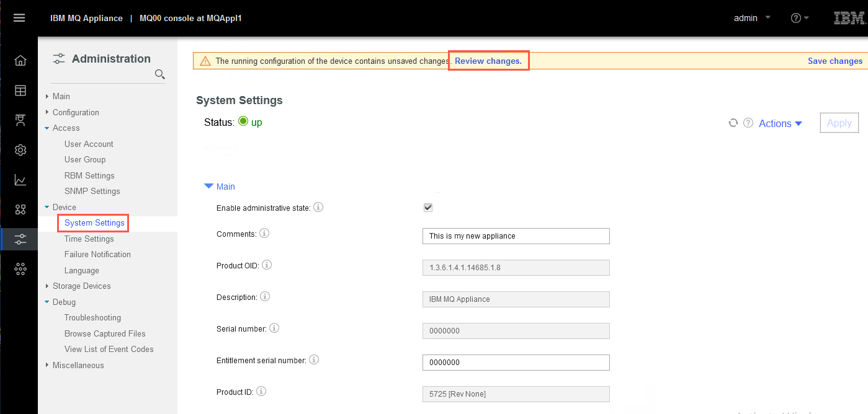This screenshot has height=414, width=868.
Task: Show info for Enable administrative state
Action: pyautogui.click(x=318, y=208)
